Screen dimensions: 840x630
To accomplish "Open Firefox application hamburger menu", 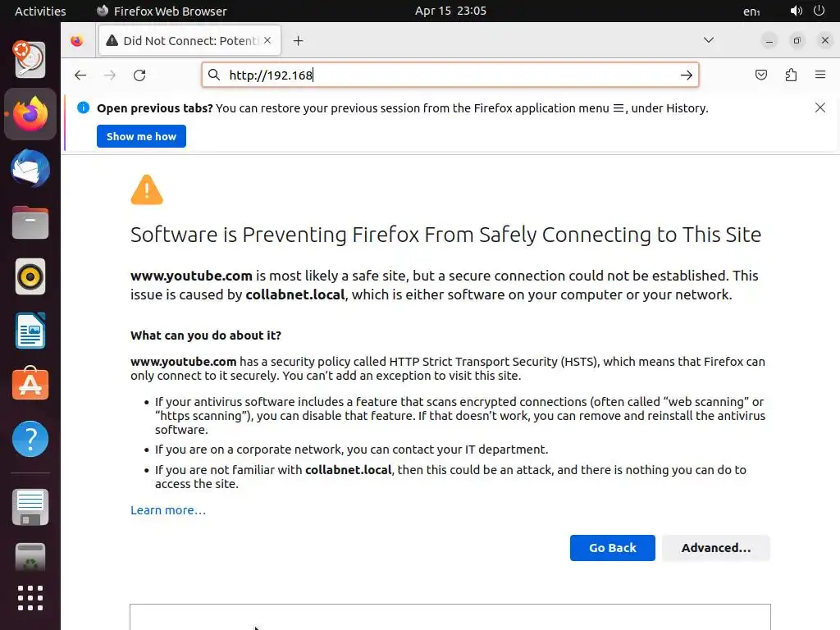I will tap(820, 75).
